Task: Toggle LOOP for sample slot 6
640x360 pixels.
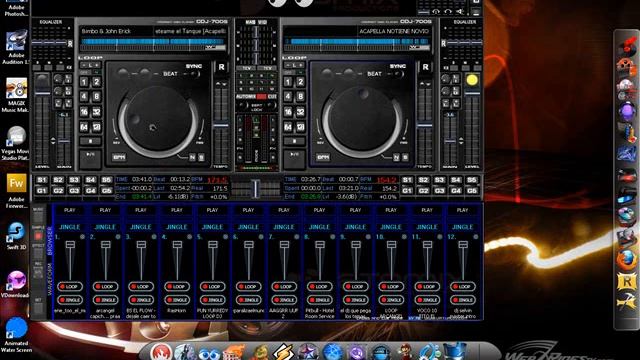Action: 248,287
